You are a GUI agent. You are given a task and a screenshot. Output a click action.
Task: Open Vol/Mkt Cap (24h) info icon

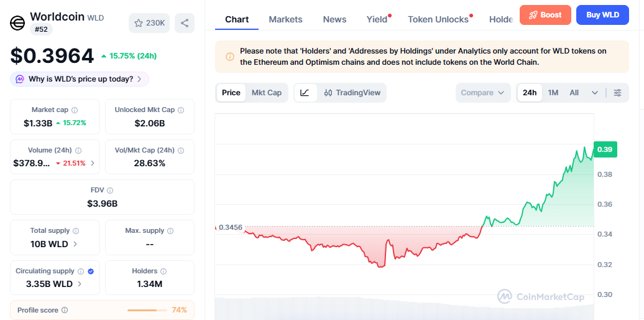181,151
